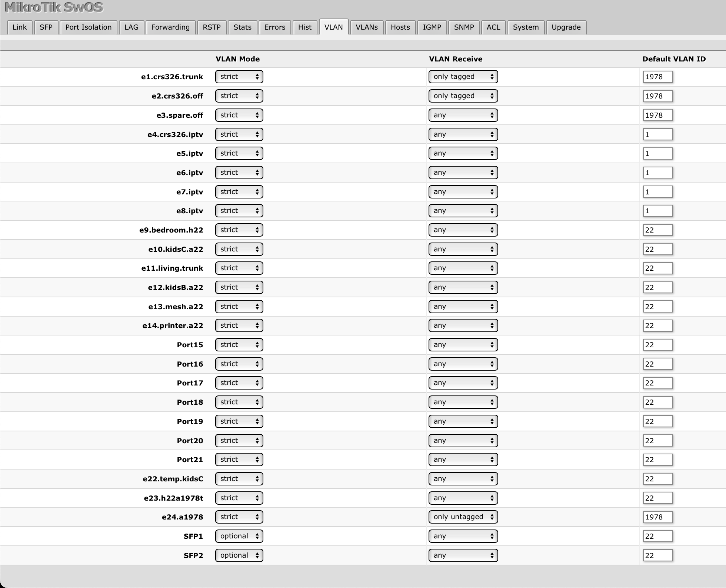Go to the LAG tab
This screenshot has width=726, height=588.
pyautogui.click(x=131, y=27)
